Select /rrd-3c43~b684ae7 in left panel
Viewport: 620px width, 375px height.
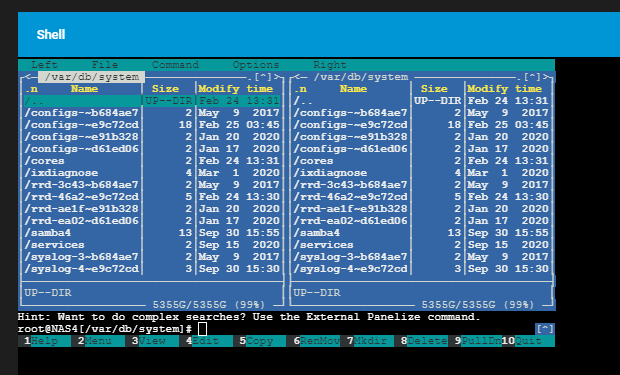(x=152, y=185)
